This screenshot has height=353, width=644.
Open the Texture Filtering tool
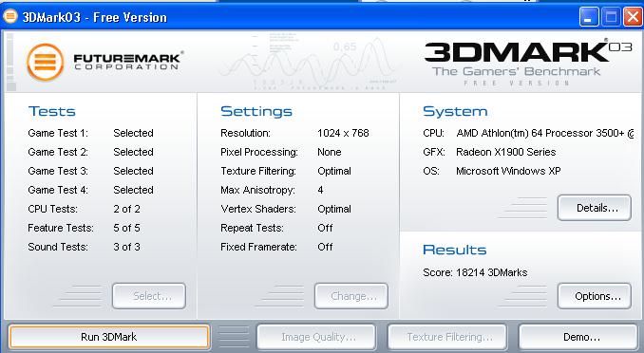coord(447,337)
